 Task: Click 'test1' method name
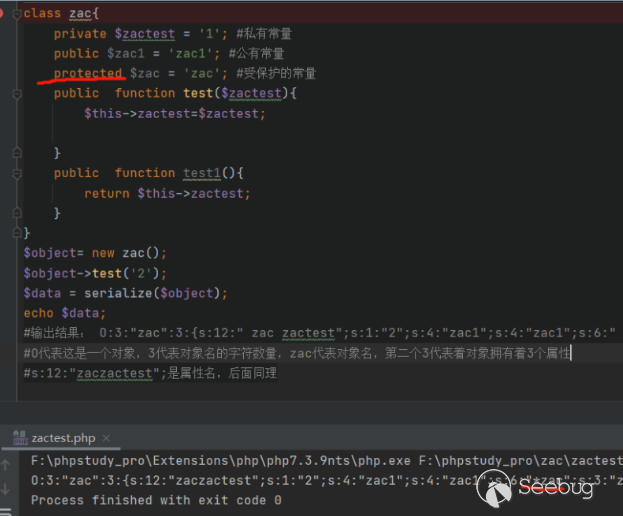(202, 173)
